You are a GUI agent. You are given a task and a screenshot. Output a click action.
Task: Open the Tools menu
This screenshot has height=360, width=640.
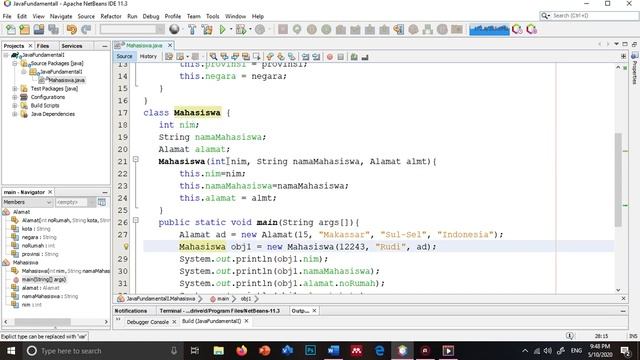pos(213,16)
